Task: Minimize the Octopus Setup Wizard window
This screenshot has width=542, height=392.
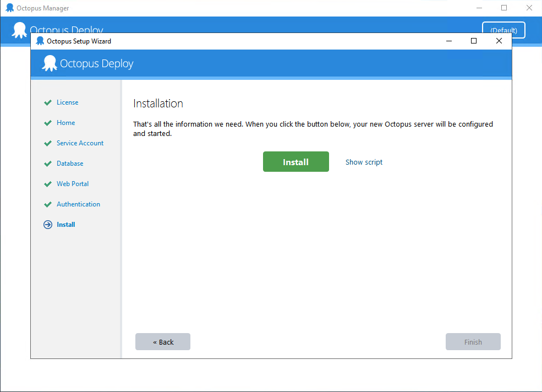Action: click(x=448, y=41)
